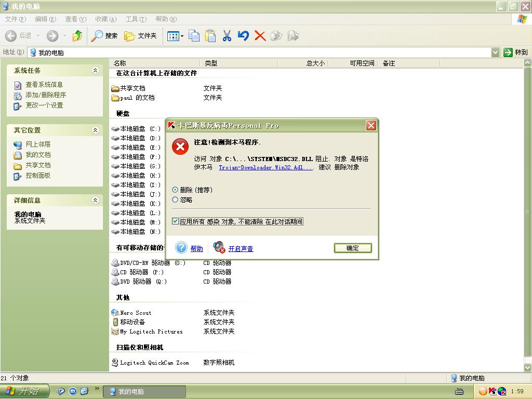The width and height of the screenshot is (532, 399).
Task: Click the Trojan-Downloader.Win32 link
Action: [265, 167]
